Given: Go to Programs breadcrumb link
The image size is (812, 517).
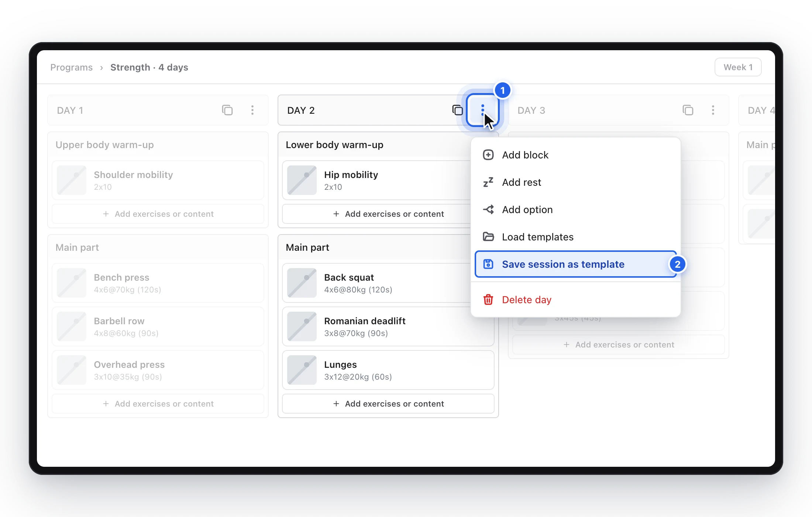Looking at the screenshot, I should click(72, 67).
